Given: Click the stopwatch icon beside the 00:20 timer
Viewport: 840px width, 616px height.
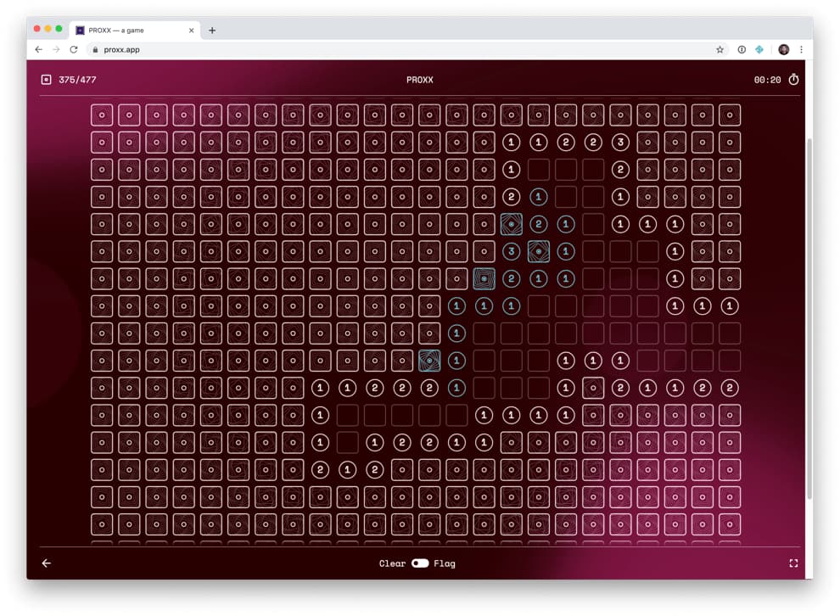Looking at the screenshot, I should coord(793,80).
